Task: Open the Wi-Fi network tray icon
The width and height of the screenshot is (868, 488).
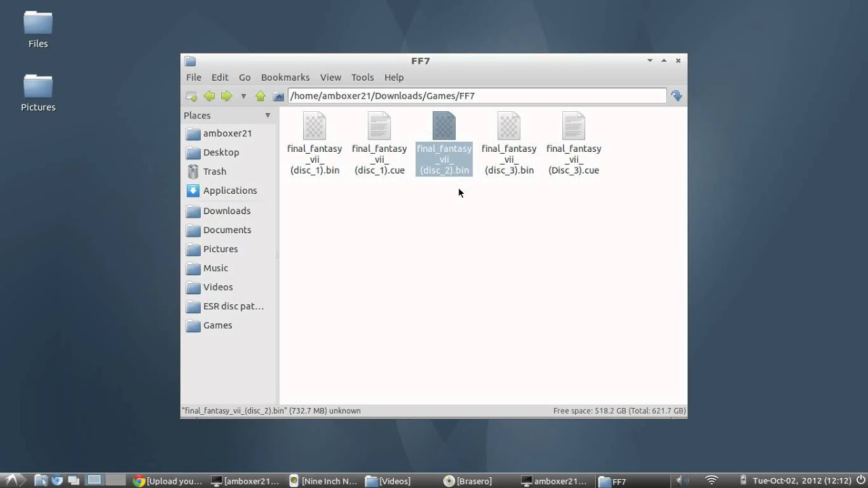Action: (711, 481)
